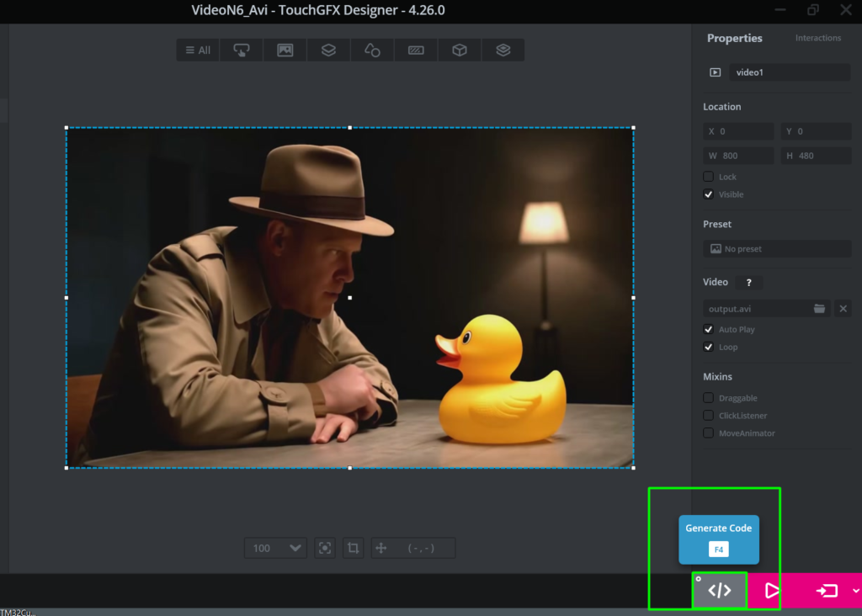Click the Run Target icon
The image size is (862, 616).
point(827,591)
